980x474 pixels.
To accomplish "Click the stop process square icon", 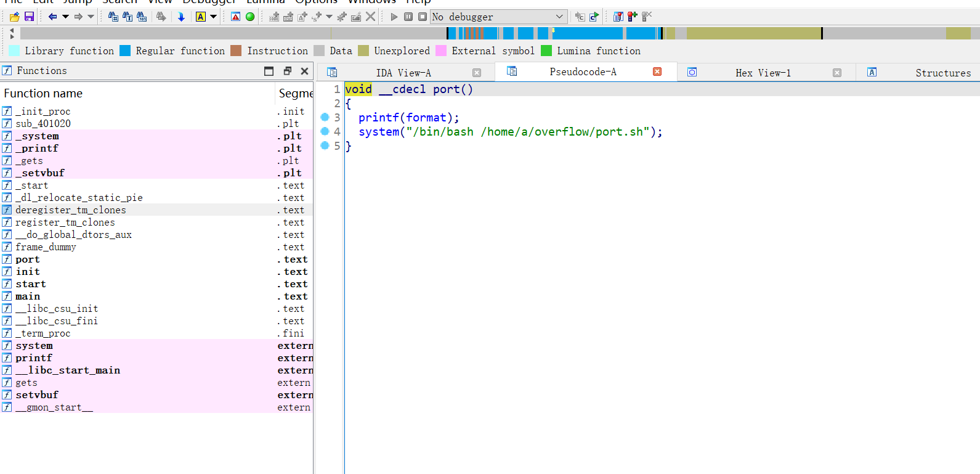I will coord(423,17).
